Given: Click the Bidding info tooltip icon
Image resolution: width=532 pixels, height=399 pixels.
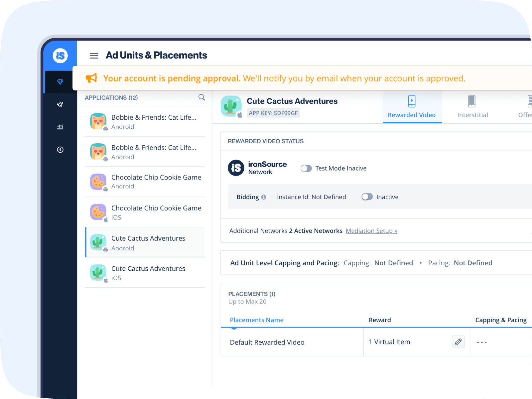Looking at the screenshot, I should pos(264,197).
